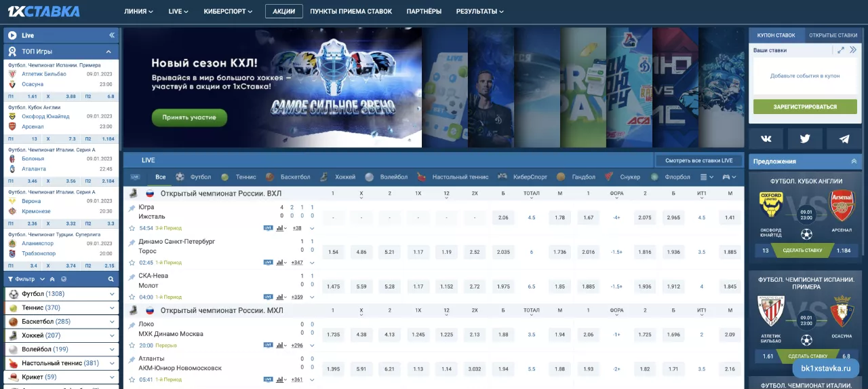Open Открытый чемпионат России. МХЛ league
868x389 pixels.
pos(222,310)
